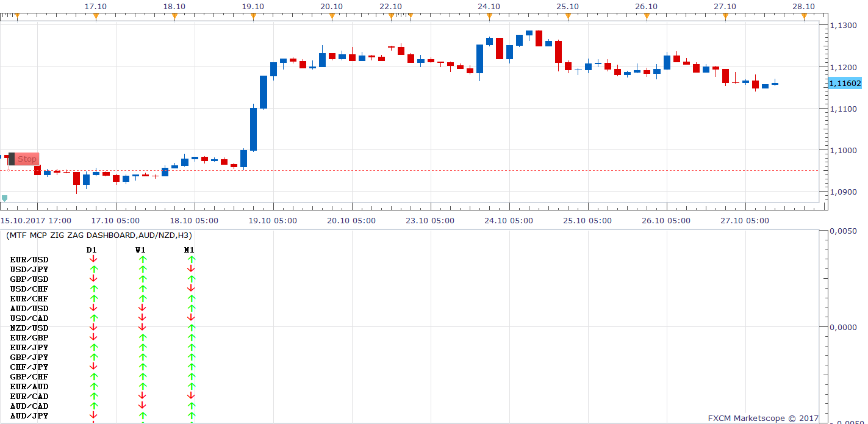Click the EUR/JPY W1 green up arrow
868x424 pixels.
[x=142, y=347]
